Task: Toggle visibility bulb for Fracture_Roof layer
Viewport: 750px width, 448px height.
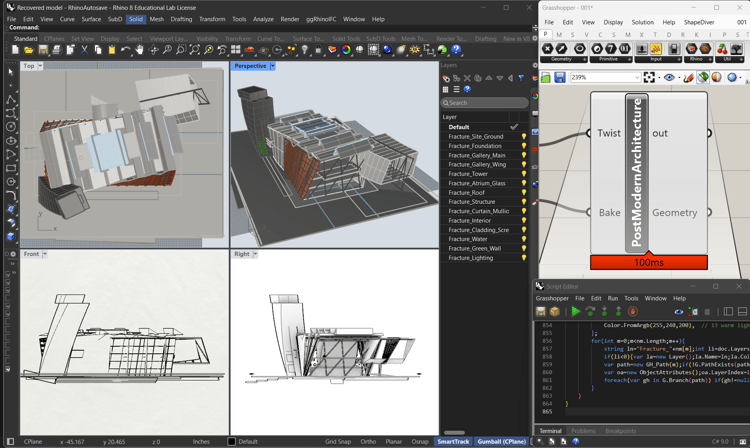Action: point(523,192)
